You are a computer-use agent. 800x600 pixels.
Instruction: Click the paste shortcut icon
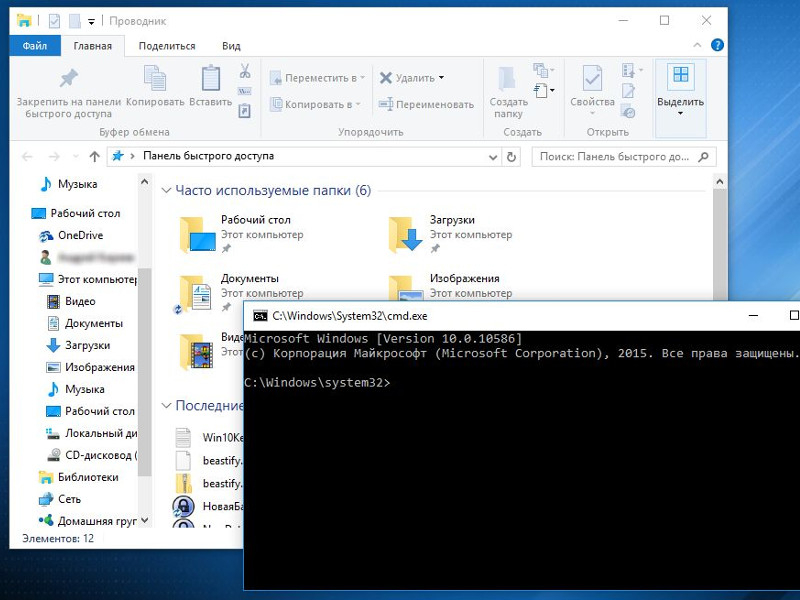click(x=245, y=111)
